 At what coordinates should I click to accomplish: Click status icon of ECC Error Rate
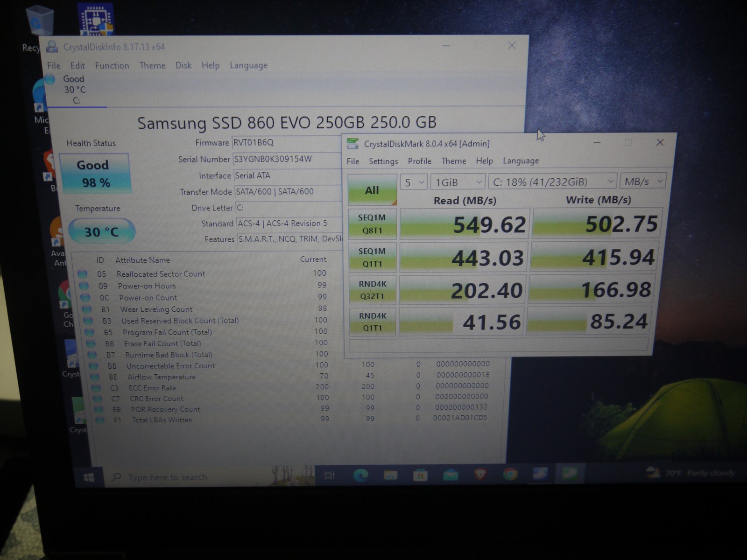click(x=96, y=388)
